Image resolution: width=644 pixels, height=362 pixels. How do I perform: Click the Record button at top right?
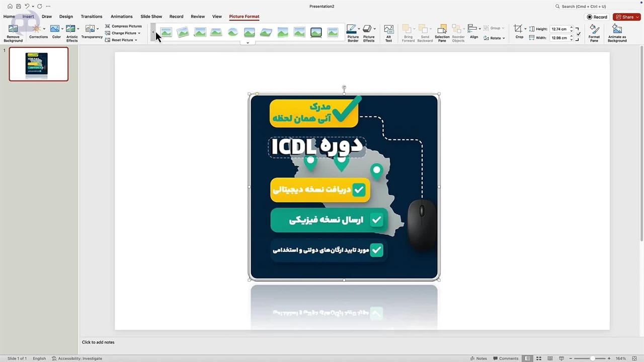[597, 17]
